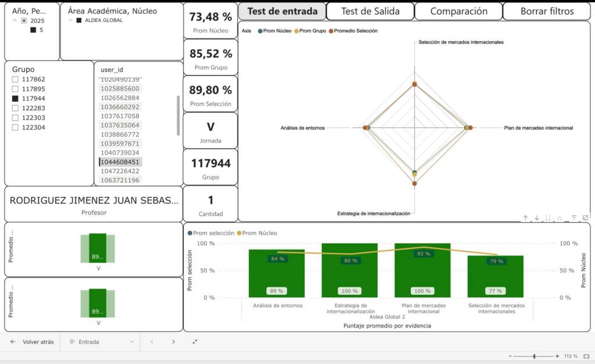Open focus mode for the radar chart
595x364 pixels.
point(585,218)
